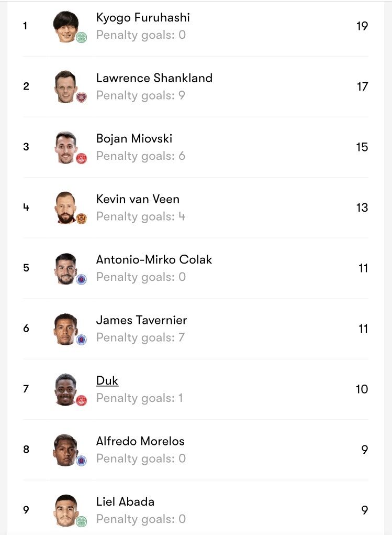
Task: Click the goal total 19 for Furuhashi
Action: (x=362, y=26)
